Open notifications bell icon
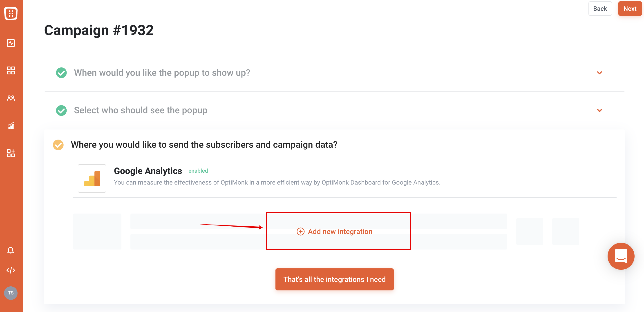644x312 pixels. coord(11,250)
